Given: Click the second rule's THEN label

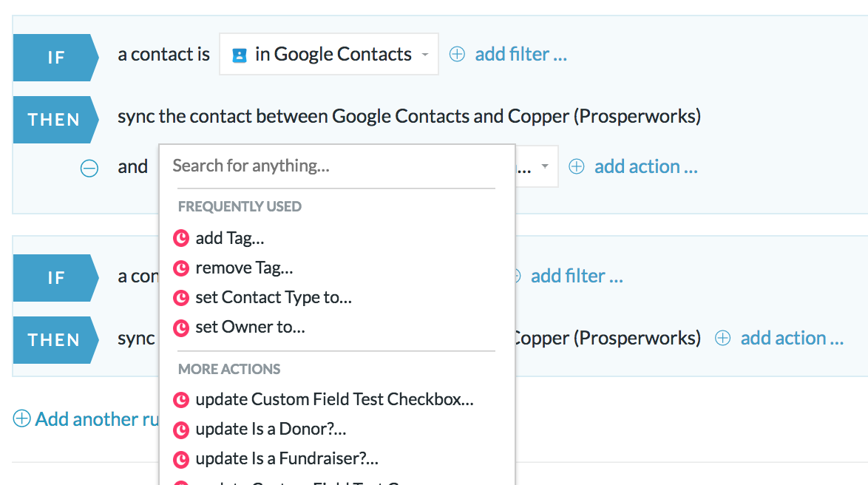Looking at the screenshot, I should pyautogui.click(x=56, y=340).
